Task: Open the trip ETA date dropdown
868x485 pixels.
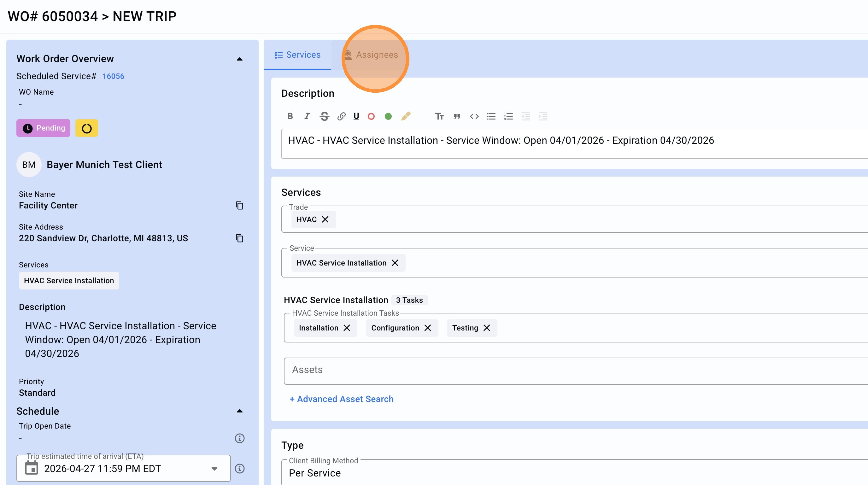Action: pos(214,469)
